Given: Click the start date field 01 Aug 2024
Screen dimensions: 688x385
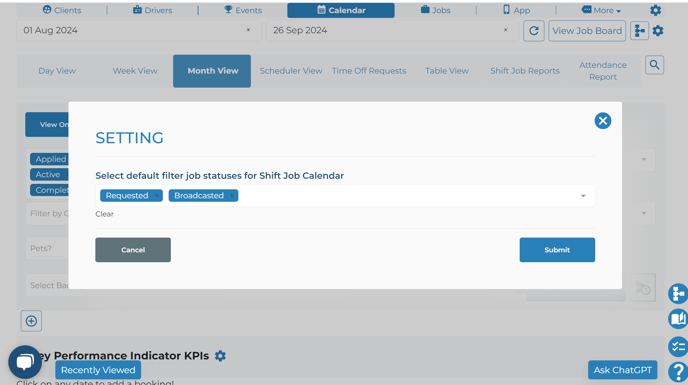Looking at the screenshot, I should pos(139,30).
